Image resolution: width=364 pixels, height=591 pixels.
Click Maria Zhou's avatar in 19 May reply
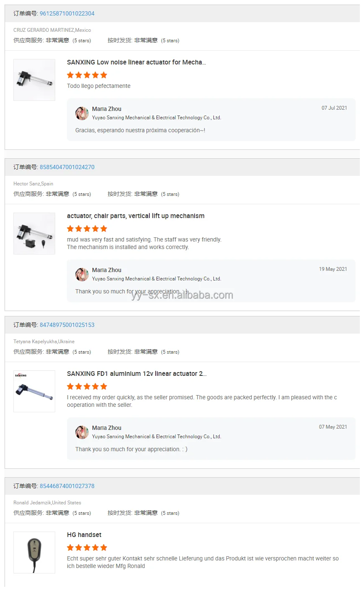(x=82, y=274)
